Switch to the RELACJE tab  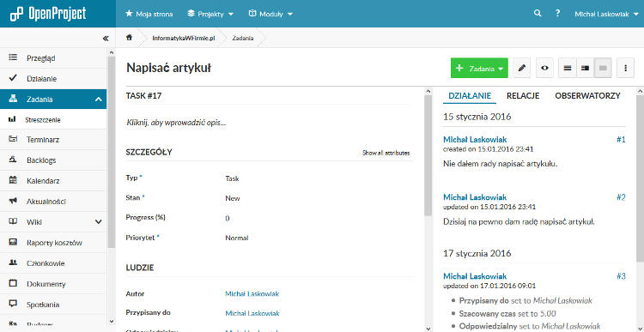click(523, 95)
